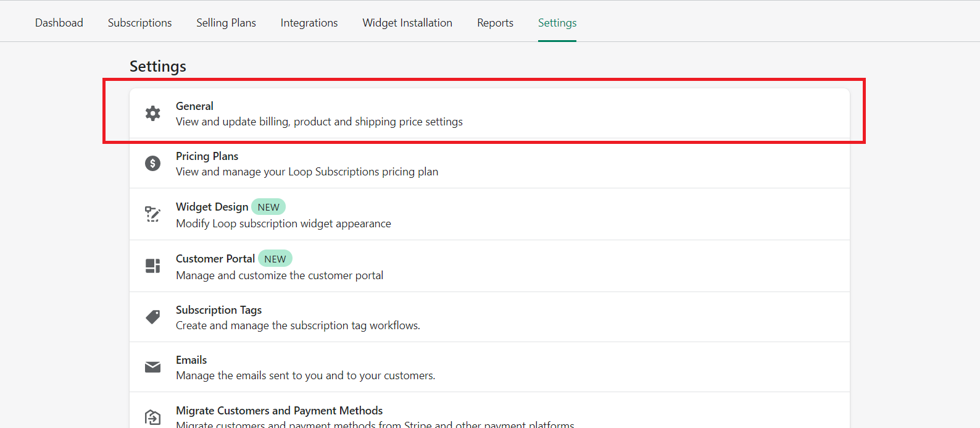
Task: Open the Emails settings title link
Action: coord(191,360)
